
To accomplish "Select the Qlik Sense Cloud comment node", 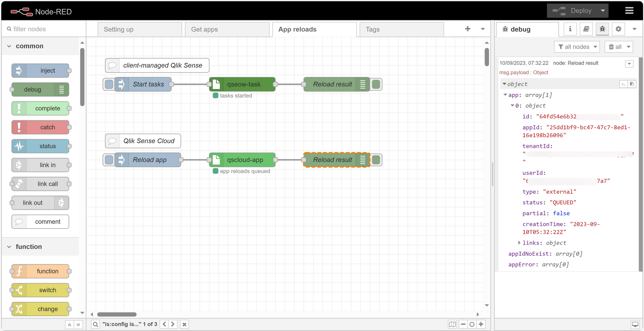I will point(143,141).
